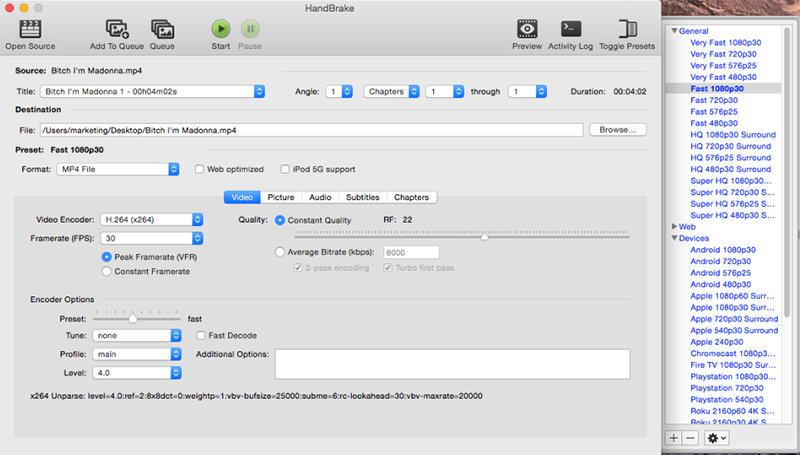The height and width of the screenshot is (455, 800).
Task: Open the chapter start number dropdown
Action: 444,92
